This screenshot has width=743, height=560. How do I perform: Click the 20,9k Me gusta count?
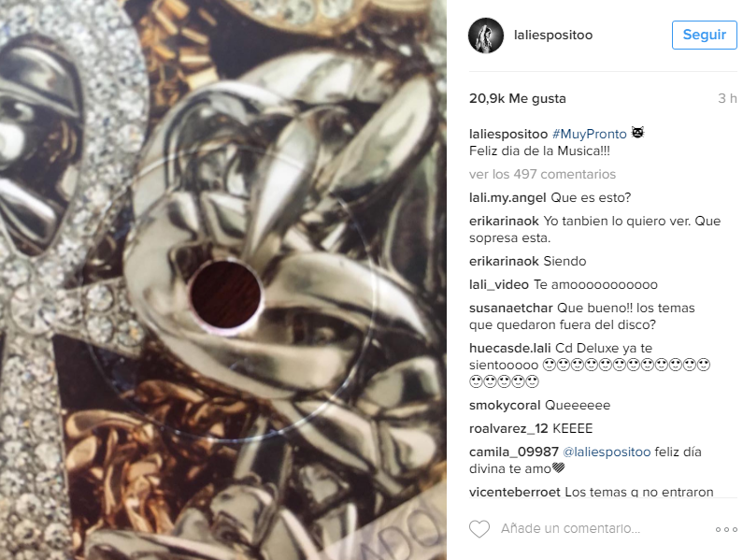(x=518, y=98)
